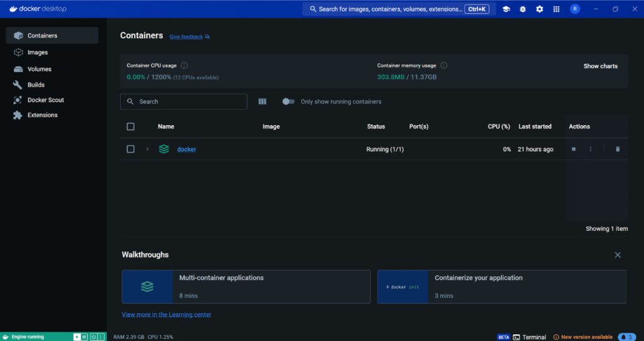Stop the docker container with stop icon
This screenshot has height=341, width=644.
pyautogui.click(x=574, y=149)
